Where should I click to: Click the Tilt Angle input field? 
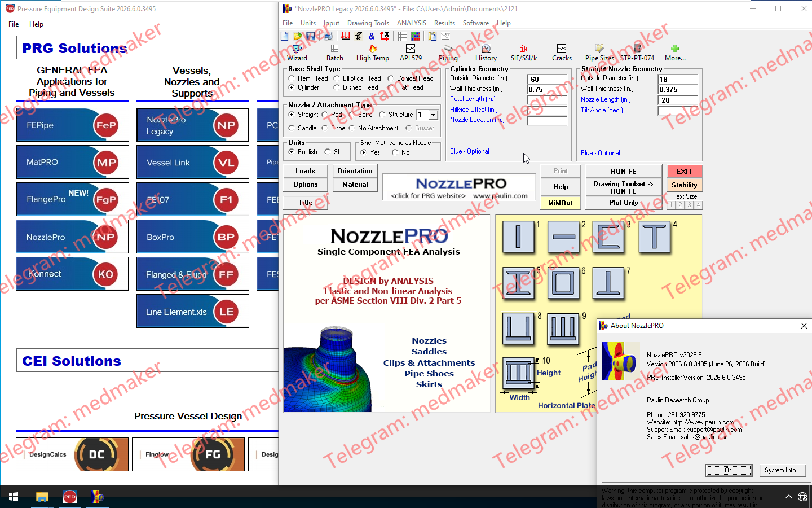point(678,111)
